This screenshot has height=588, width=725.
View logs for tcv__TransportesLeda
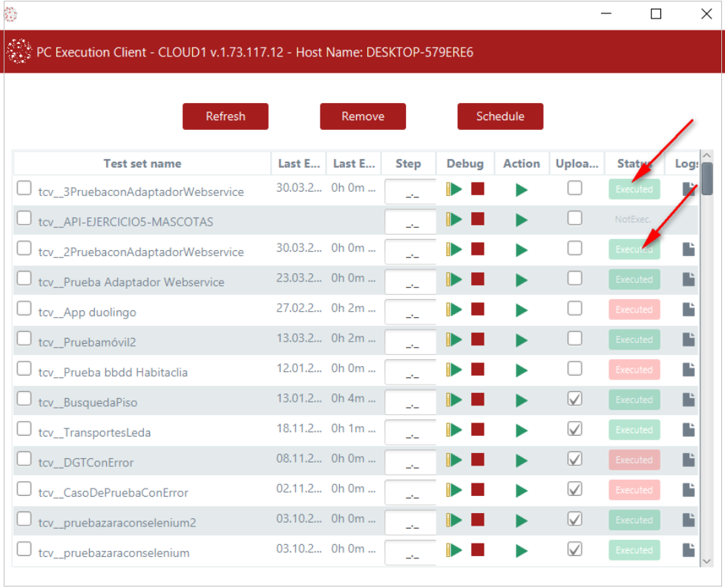(688, 429)
